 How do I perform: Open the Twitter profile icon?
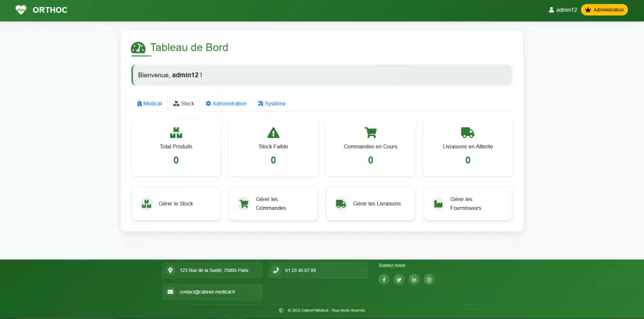[x=399, y=279]
